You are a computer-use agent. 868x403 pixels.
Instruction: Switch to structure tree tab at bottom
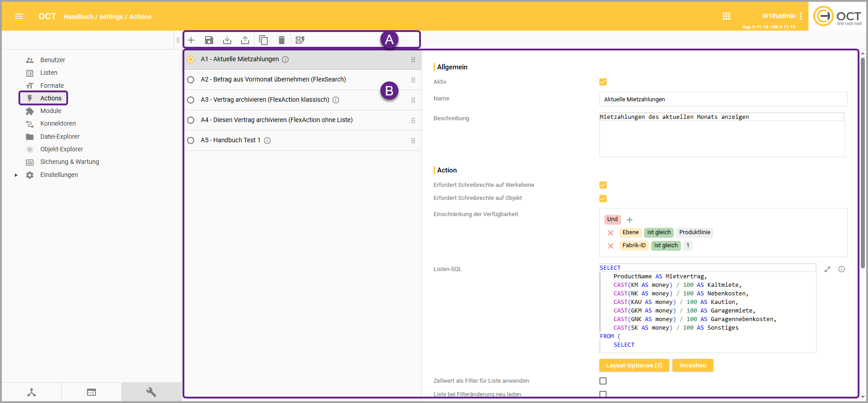coord(32,392)
